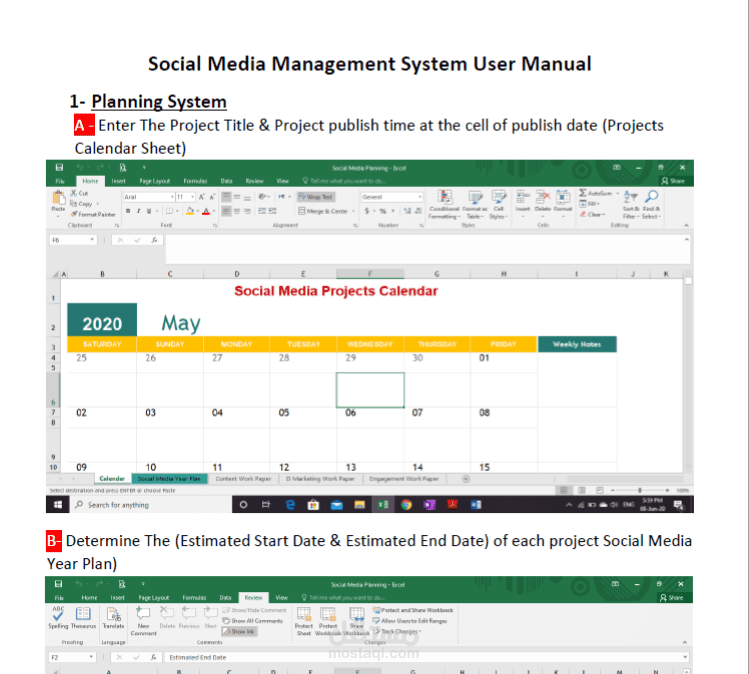This screenshot has width=749, height=674.
Task: Expand the AutoSum dropdown arrow
Action: 617,193
